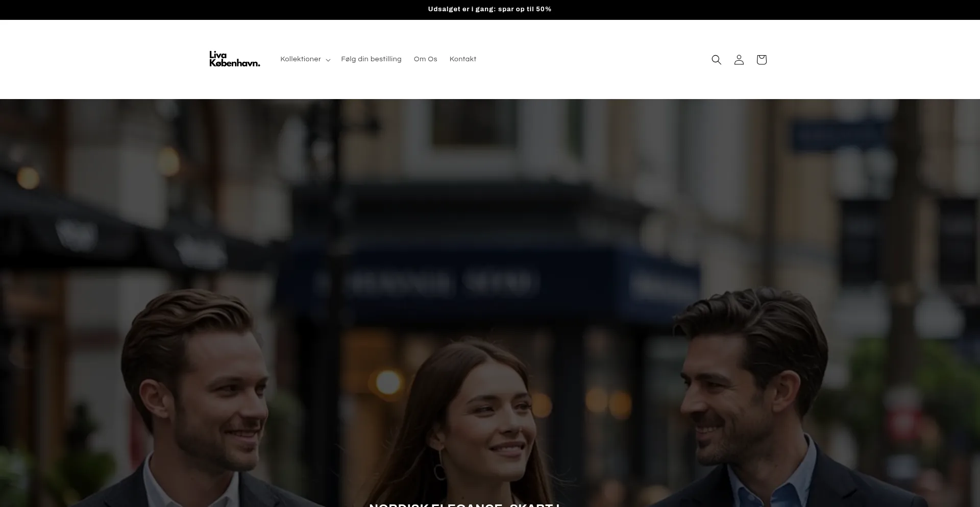Navigate to the Kontakt page

point(462,59)
